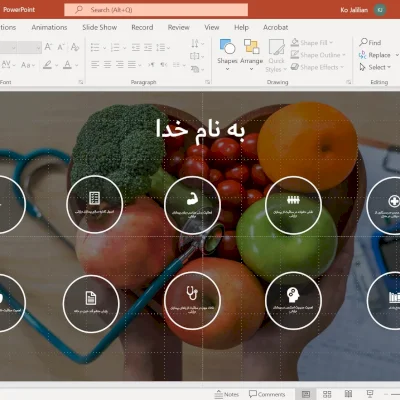Switch to Reading View

coord(348,394)
